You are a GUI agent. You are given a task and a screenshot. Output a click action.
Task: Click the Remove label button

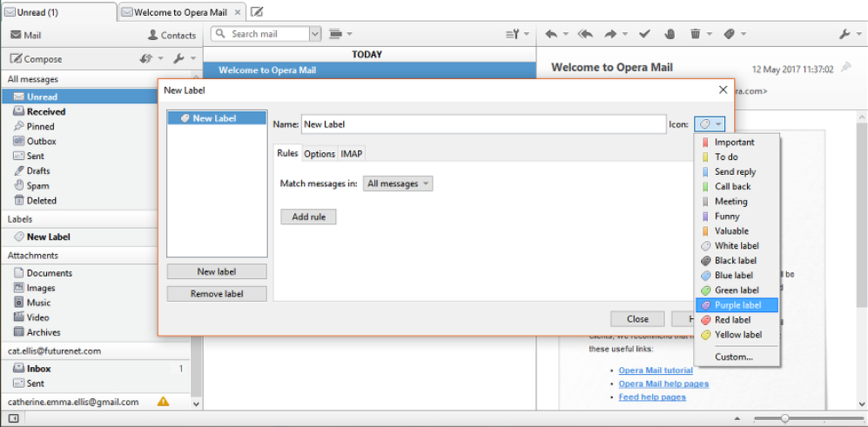click(217, 294)
